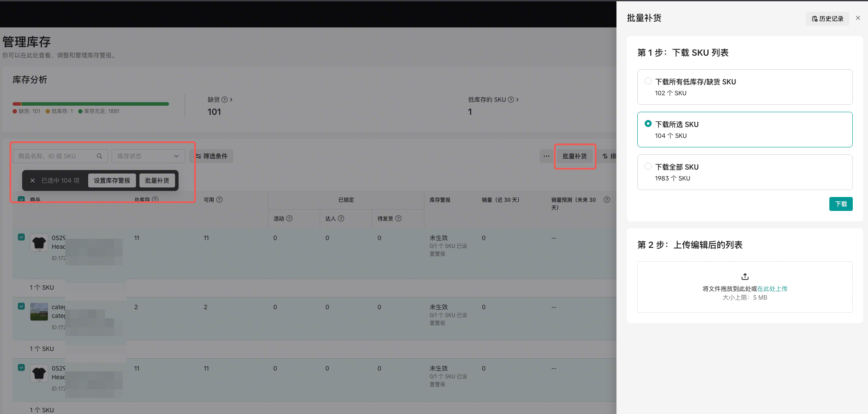Expand the 缺货 details chevron
The height and width of the screenshot is (414, 868).
coord(231,100)
